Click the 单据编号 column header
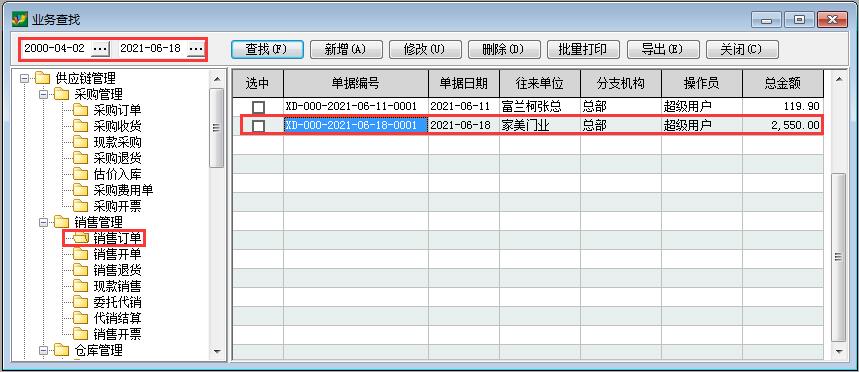Screen dimensions: 859x372 tap(356, 83)
